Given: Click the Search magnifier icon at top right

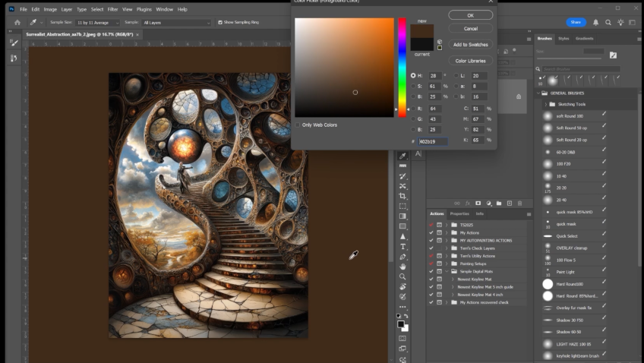Looking at the screenshot, I should pos(609,23).
